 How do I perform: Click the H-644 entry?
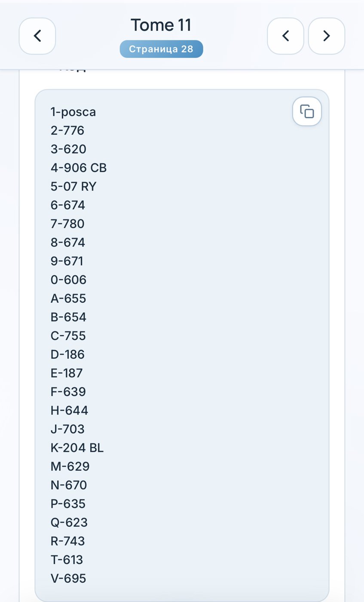(69, 411)
